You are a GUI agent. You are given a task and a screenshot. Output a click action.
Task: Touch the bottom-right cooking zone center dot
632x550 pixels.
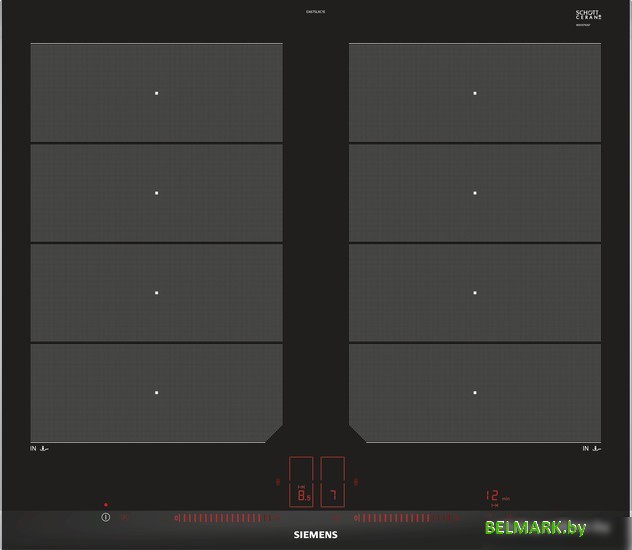pyautogui.click(x=475, y=392)
